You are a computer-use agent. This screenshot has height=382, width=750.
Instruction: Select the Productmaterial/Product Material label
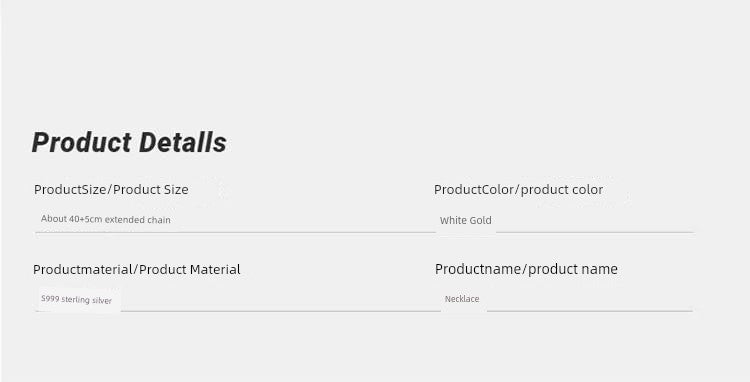pos(137,269)
